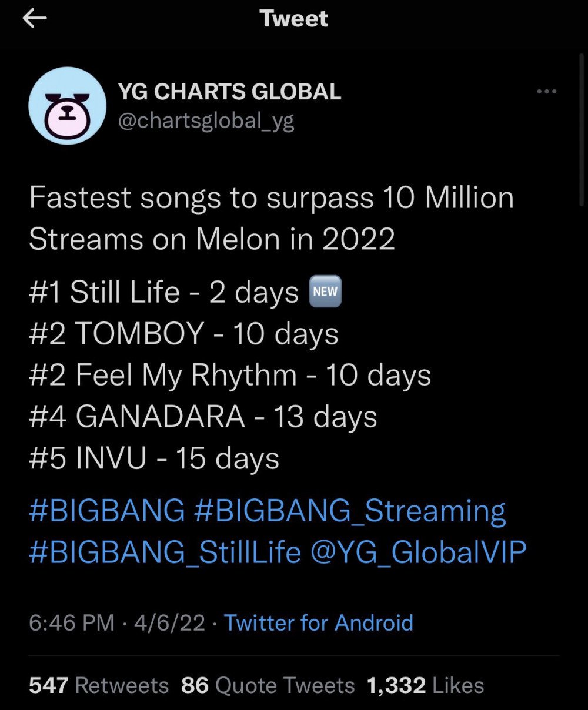Click the vertical scrollbar thumb

(x=582, y=129)
